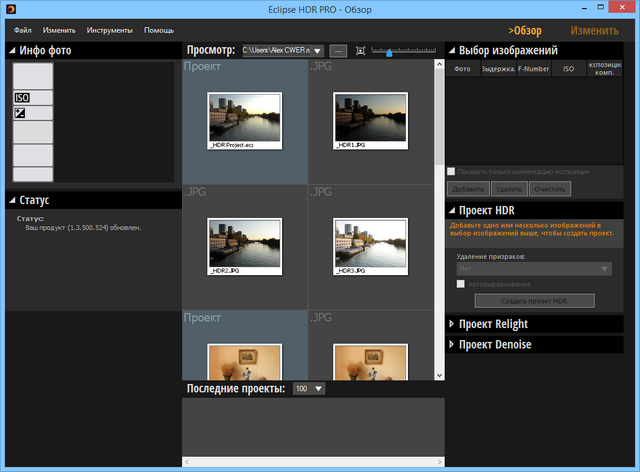Click the fit-to-view icon beside the zoom slider

(x=360, y=50)
